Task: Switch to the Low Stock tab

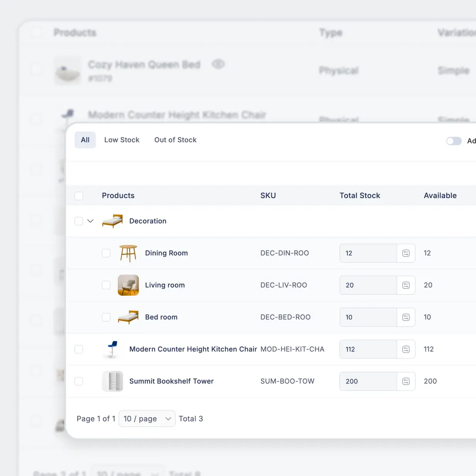Action: [x=122, y=140]
